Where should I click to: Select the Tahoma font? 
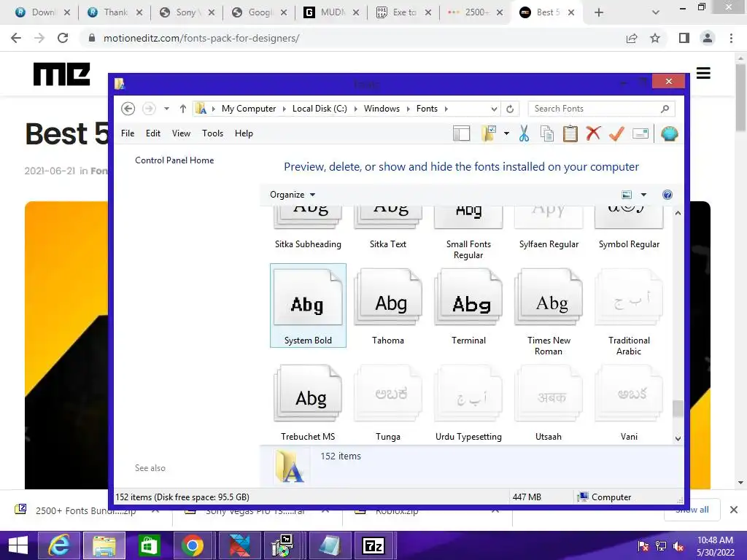coord(388,306)
